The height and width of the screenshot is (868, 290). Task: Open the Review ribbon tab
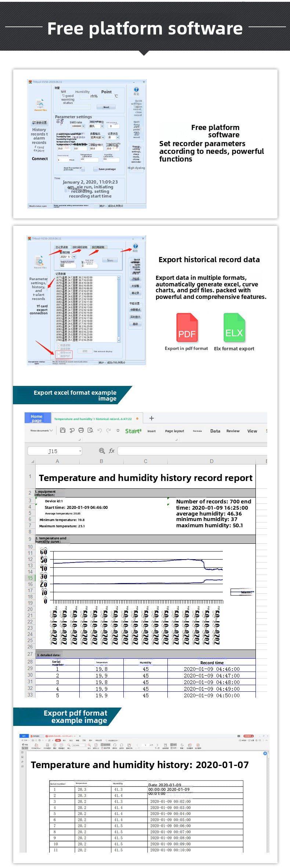(233, 431)
